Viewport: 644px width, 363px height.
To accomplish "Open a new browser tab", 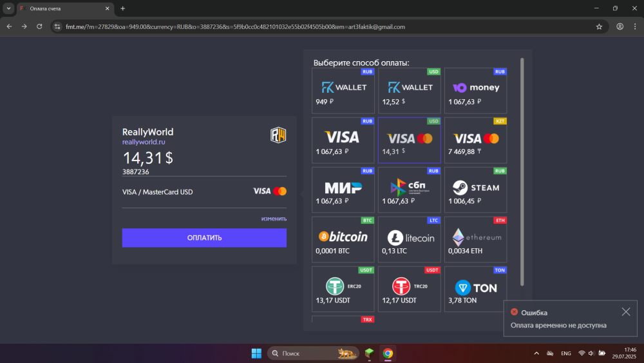I will point(122,8).
